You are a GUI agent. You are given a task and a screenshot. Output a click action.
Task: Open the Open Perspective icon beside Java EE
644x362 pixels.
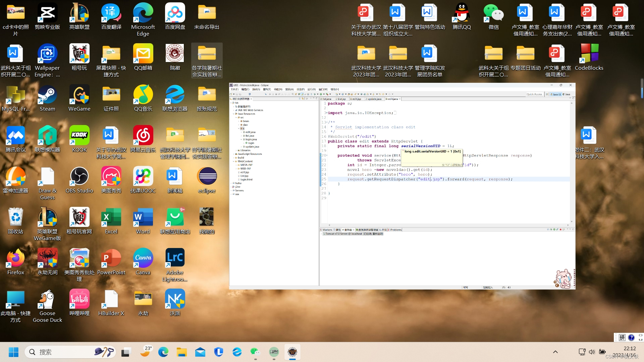click(547, 94)
